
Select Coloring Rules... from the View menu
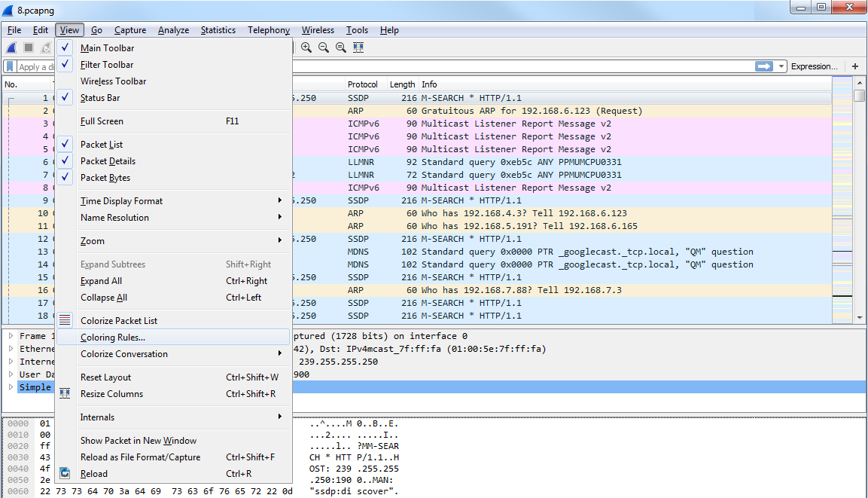click(x=113, y=338)
